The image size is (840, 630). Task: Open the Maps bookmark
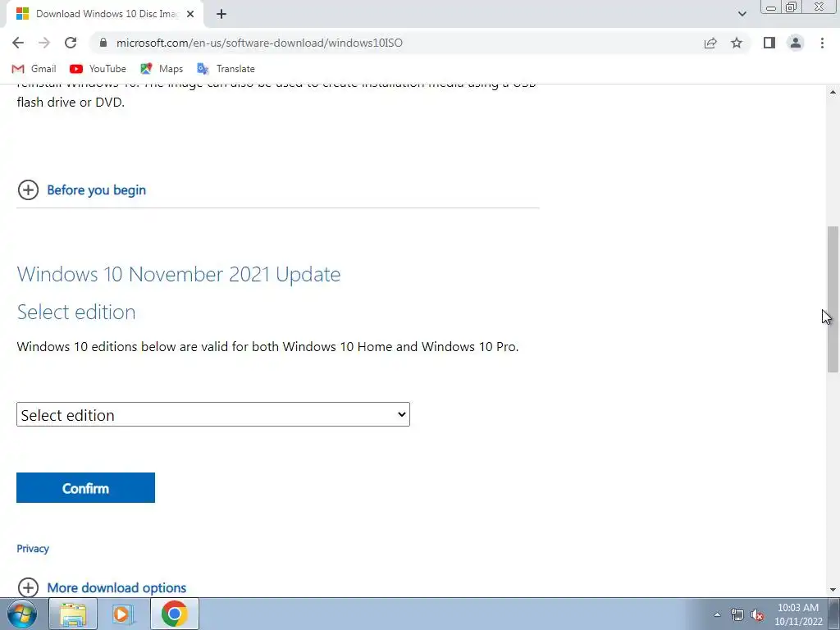point(162,69)
